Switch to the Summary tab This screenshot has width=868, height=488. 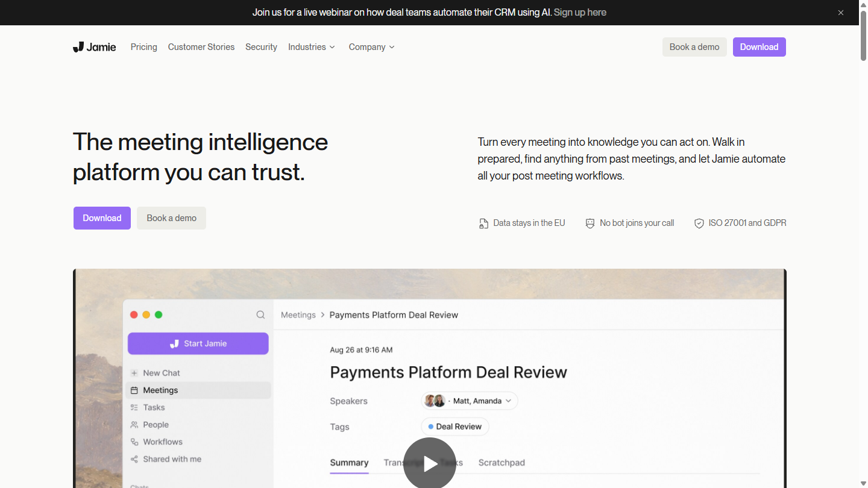(x=349, y=463)
